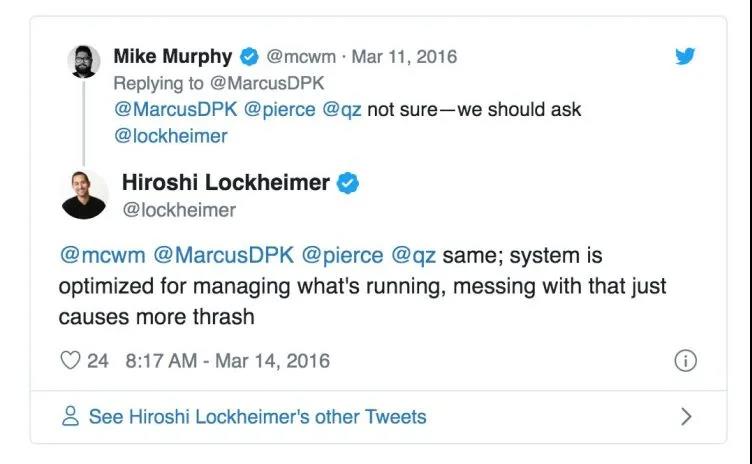The image size is (752, 464).
Task: Click @lockheimer handle under Hiroshi's name
Action: click(179, 210)
